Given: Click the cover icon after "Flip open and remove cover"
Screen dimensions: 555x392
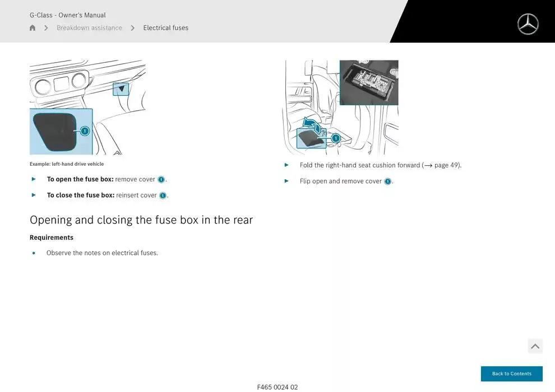Looking at the screenshot, I should (387, 181).
